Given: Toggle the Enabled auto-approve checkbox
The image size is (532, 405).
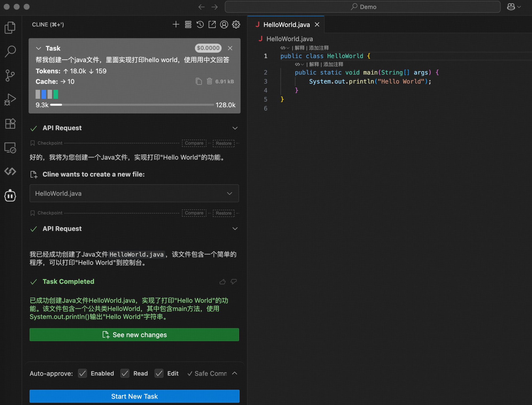Looking at the screenshot, I should [x=83, y=373].
